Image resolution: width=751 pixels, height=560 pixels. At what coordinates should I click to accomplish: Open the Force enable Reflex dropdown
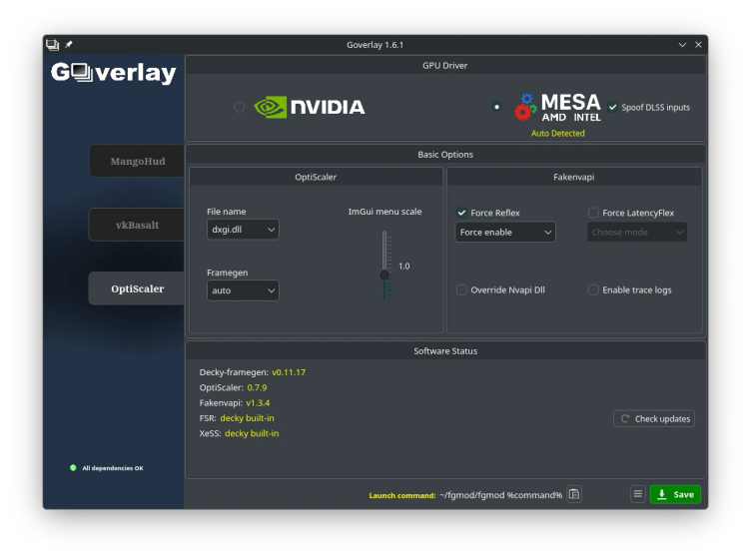click(505, 233)
